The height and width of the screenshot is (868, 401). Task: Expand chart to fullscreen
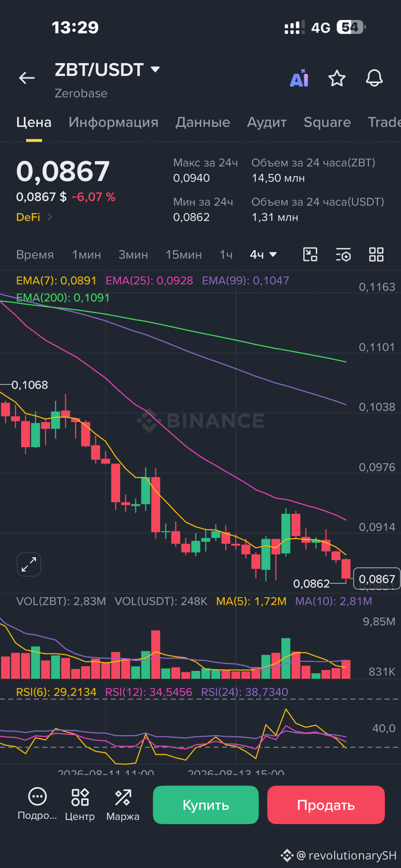(x=29, y=564)
